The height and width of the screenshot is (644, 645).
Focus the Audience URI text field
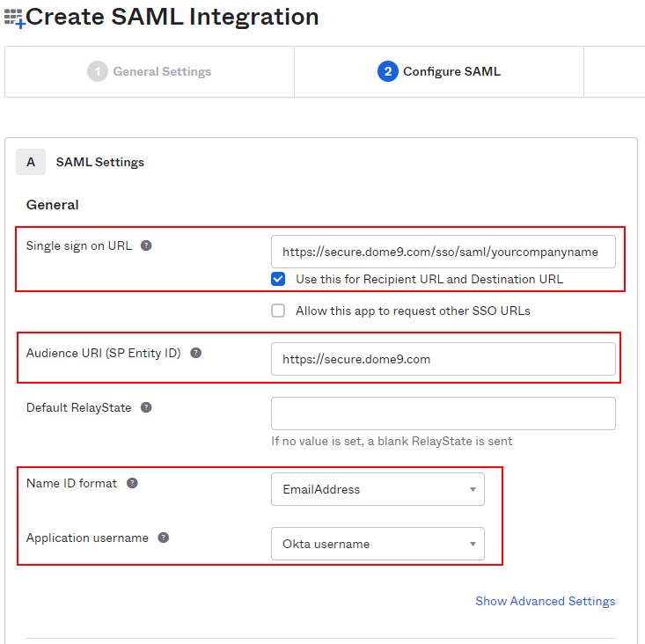(x=443, y=359)
